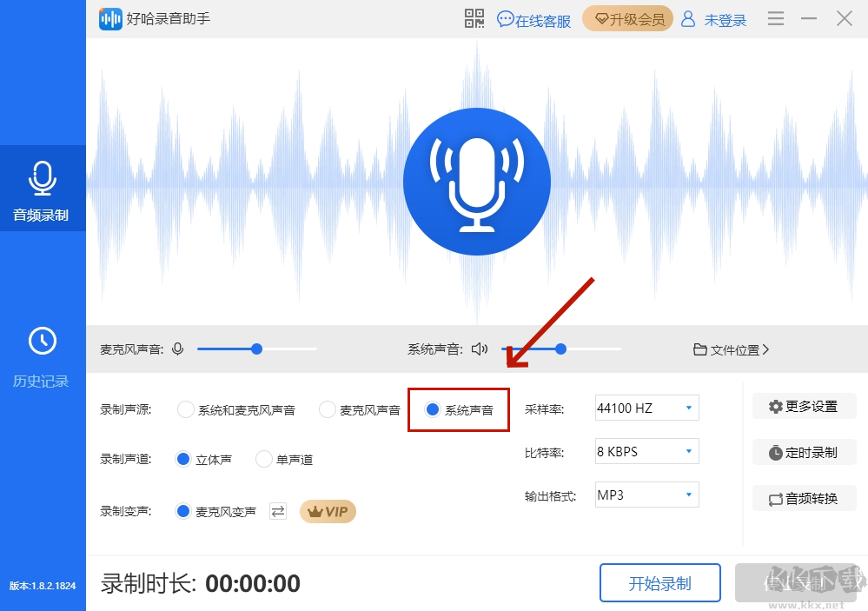This screenshot has height=611, width=868.
Task: Open the 采样率 sample rate dropdown
Action: tap(646, 407)
